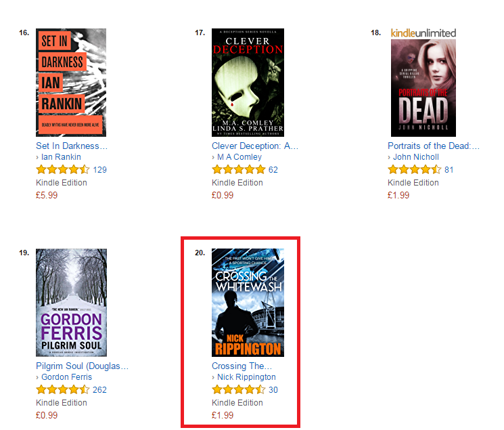Image resolution: width=504 pixels, height=430 pixels.
Task: View author Gordon Ferris's page
Action: [66, 377]
